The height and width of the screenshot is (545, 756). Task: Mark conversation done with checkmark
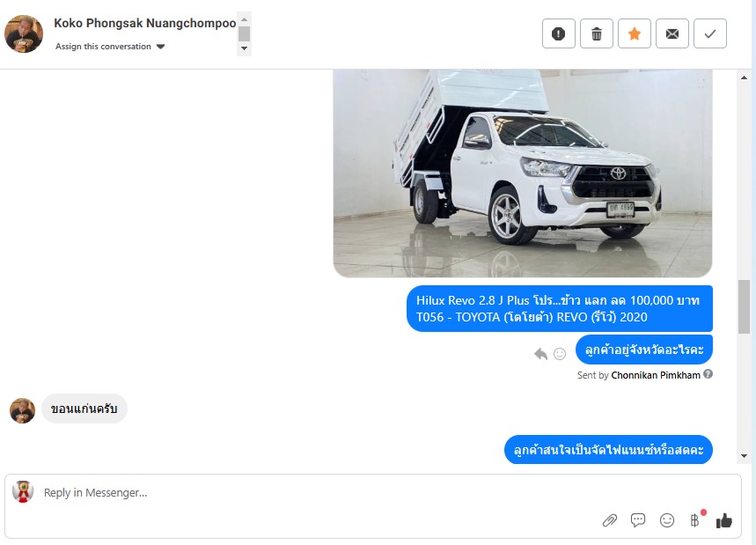pos(709,33)
